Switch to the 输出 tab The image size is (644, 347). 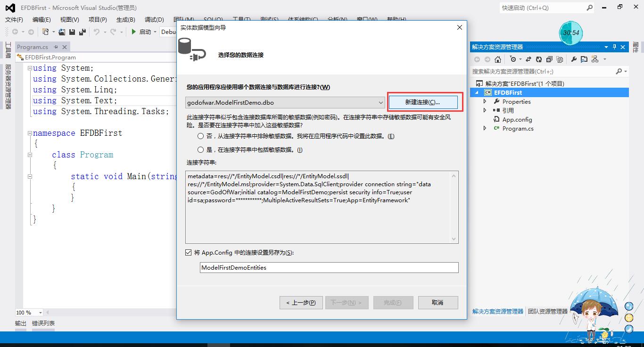click(x=21, y=323)
